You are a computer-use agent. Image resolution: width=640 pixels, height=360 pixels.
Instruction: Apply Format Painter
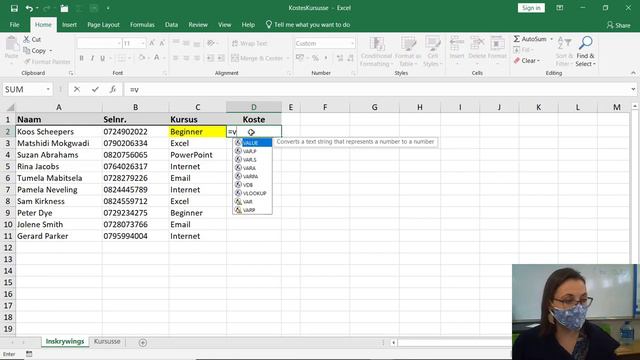47,62
